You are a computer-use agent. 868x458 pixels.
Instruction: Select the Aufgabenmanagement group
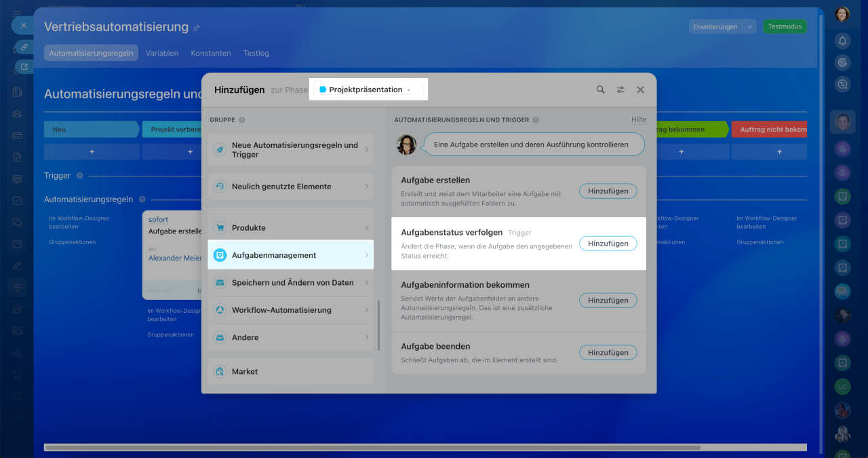click(290, 255)
